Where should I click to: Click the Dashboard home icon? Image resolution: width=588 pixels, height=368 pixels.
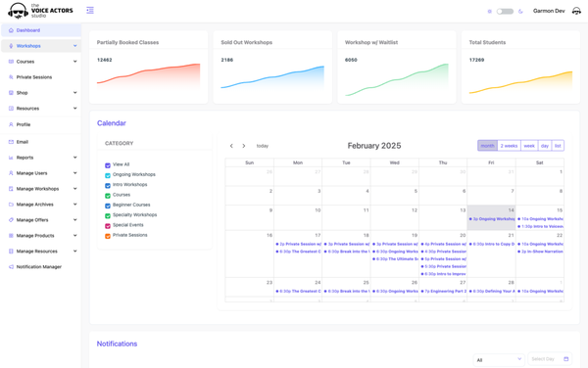click(11, 30)
